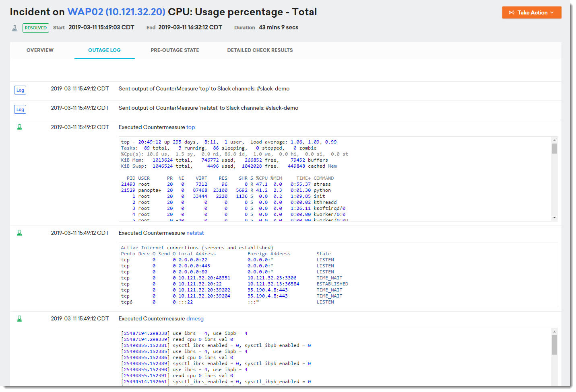
Task: Click the load average line in top output
Action: [x=229, y=142]
